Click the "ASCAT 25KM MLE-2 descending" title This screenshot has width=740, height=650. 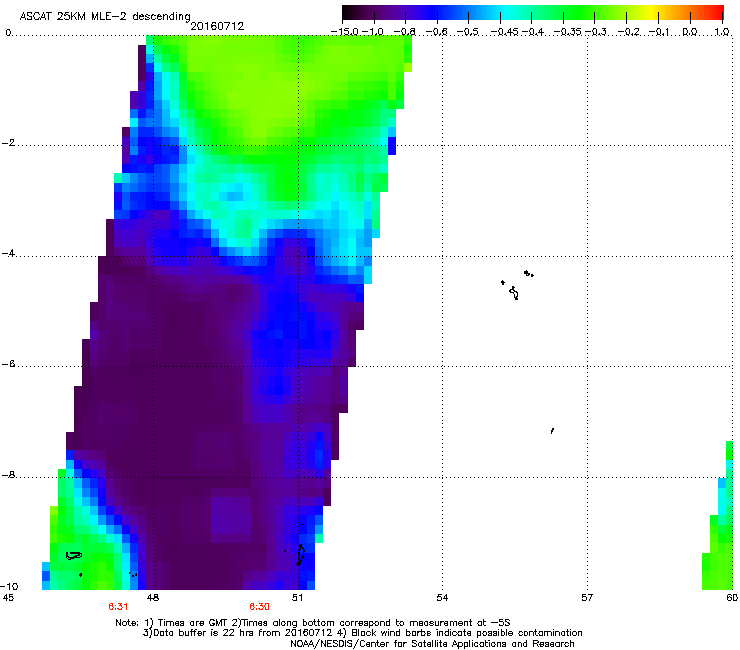(x=105, y=16)
